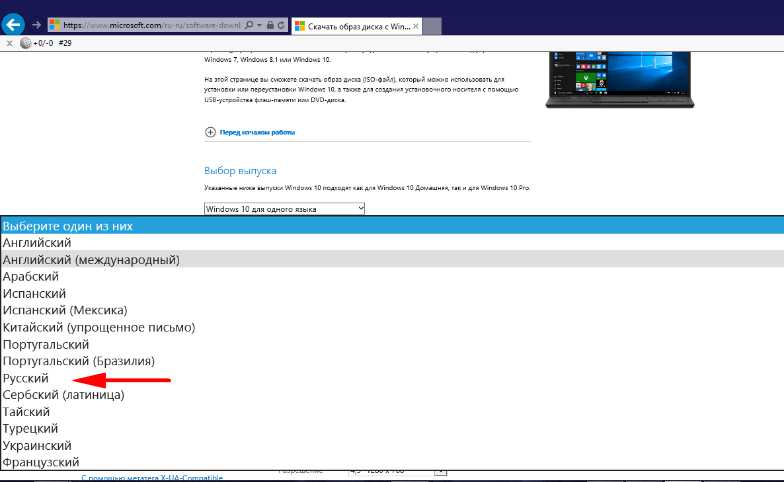
Task: Click the '+0/-0' counter text
Action: pos(43,44)
